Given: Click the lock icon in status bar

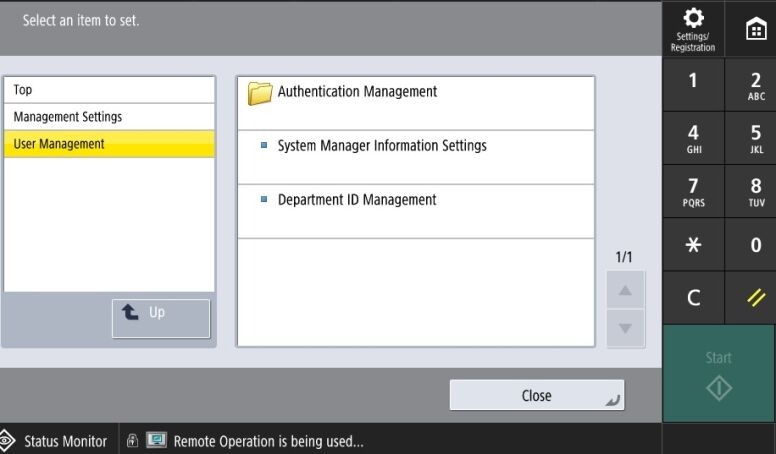Looking at the screenshot, I should 133,441.
